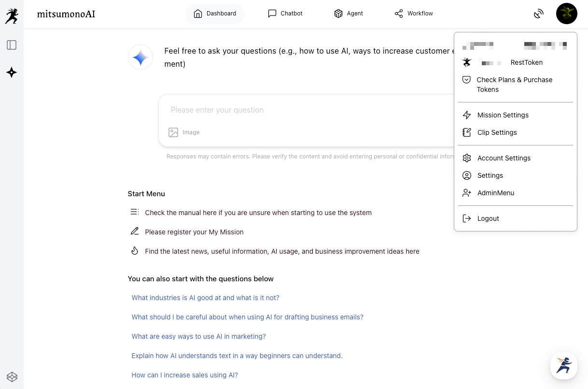Viewport: 588px width, 389px height.
Task: Switch to the Chatbot tab
Action: [285, 14]
